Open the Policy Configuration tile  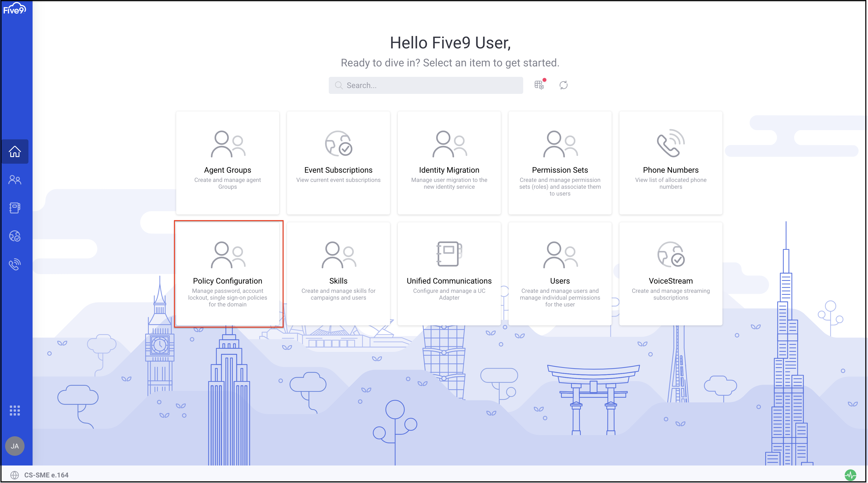point(227,274)
